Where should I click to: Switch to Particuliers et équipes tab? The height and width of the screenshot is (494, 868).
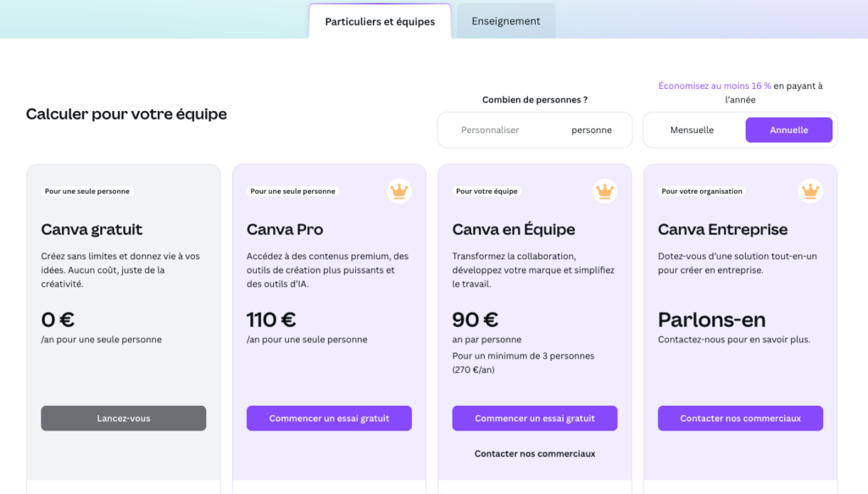click(x=380, y=21)
